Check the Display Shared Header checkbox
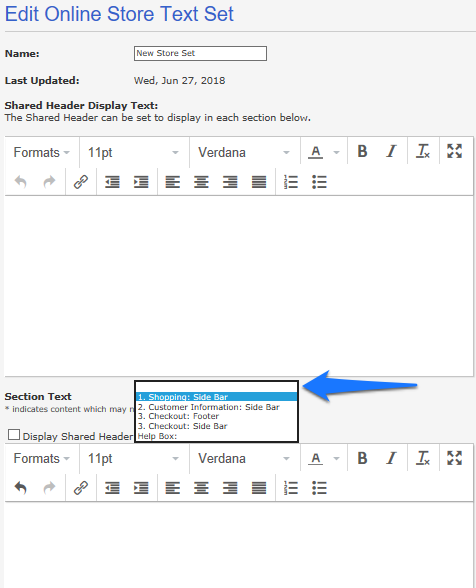The height and width of the screenshot is (588, 476). 14,435
